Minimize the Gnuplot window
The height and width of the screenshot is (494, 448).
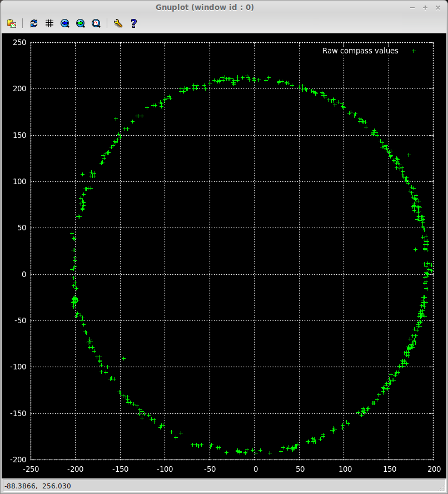pyautogui.click(x=412, y=7)
